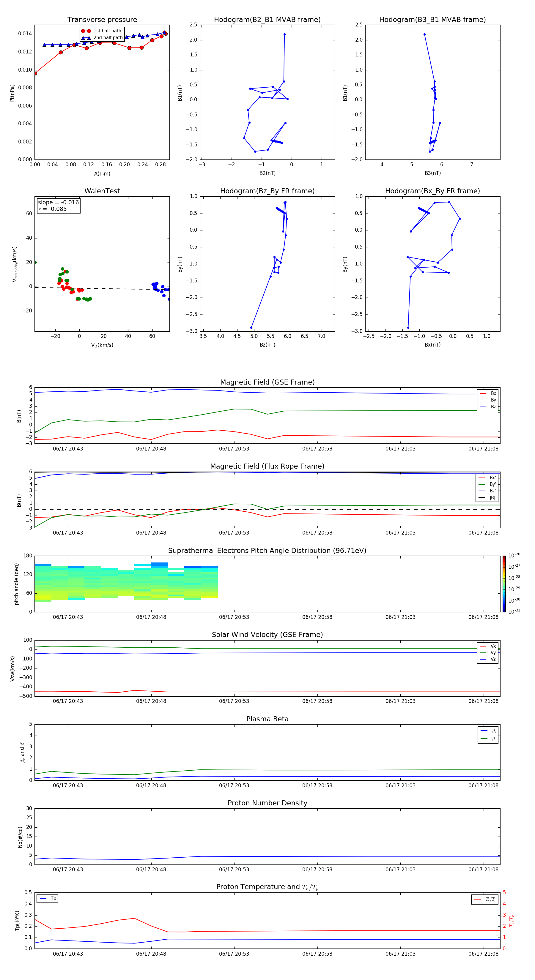535x980 pixels.
Task: Click the Vz entry in velocity legend
Action: coord(488,659)
